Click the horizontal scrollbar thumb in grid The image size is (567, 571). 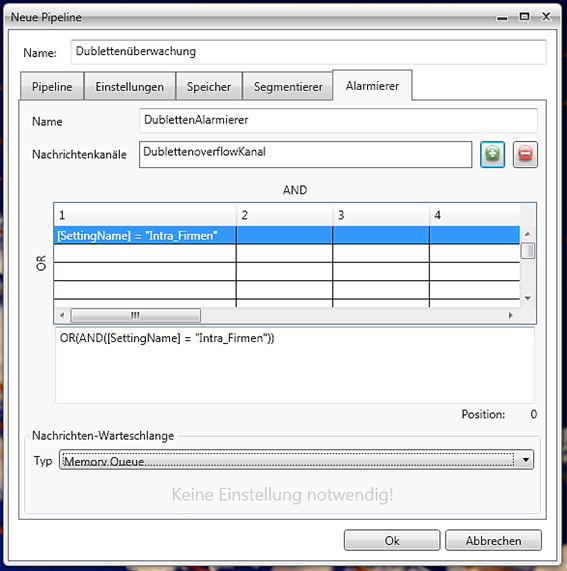[x=135, y=315]
